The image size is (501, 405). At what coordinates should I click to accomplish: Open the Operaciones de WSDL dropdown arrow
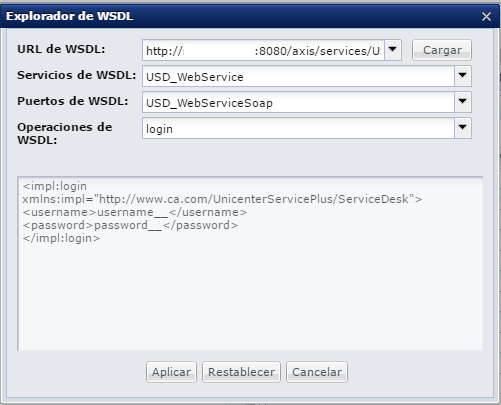click(463, 128)
